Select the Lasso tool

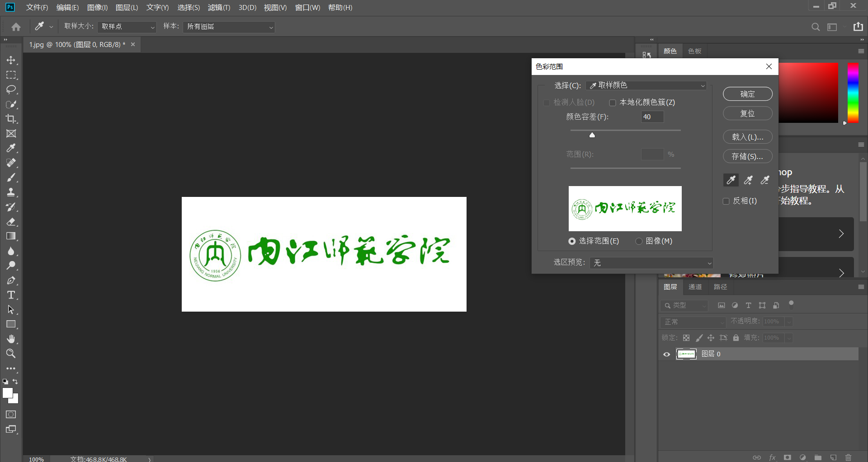(x=11, y=89)
